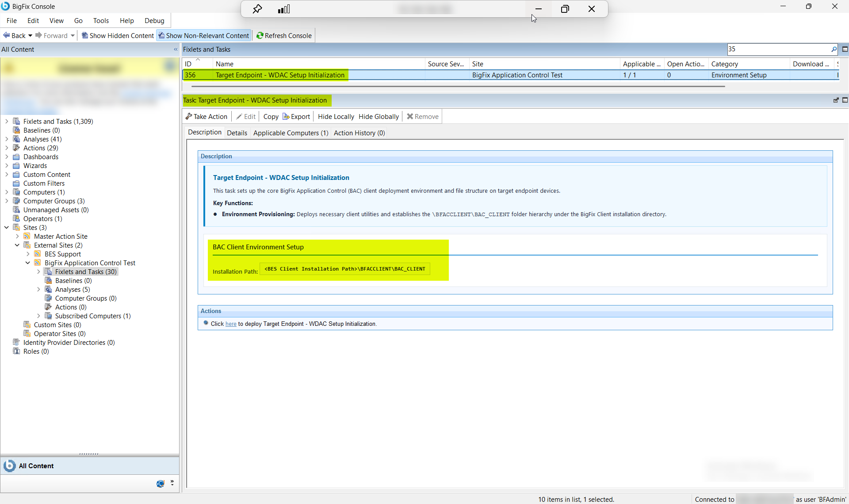The image size is (849, 504).
Task: Click the Export icon
Action: (286, 116)
